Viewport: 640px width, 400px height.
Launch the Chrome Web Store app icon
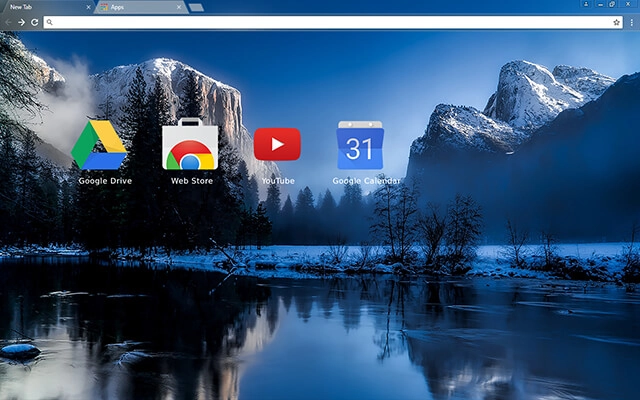click(x=190, y=144)
